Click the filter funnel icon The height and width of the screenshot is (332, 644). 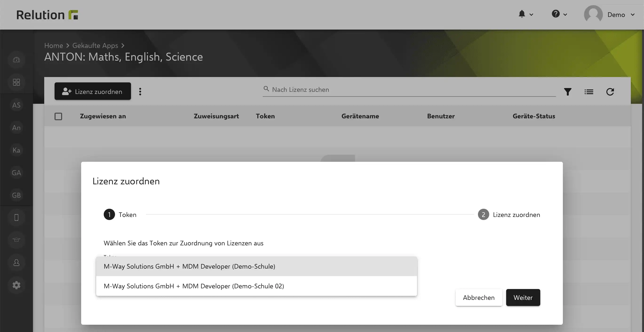coord(568,92)
